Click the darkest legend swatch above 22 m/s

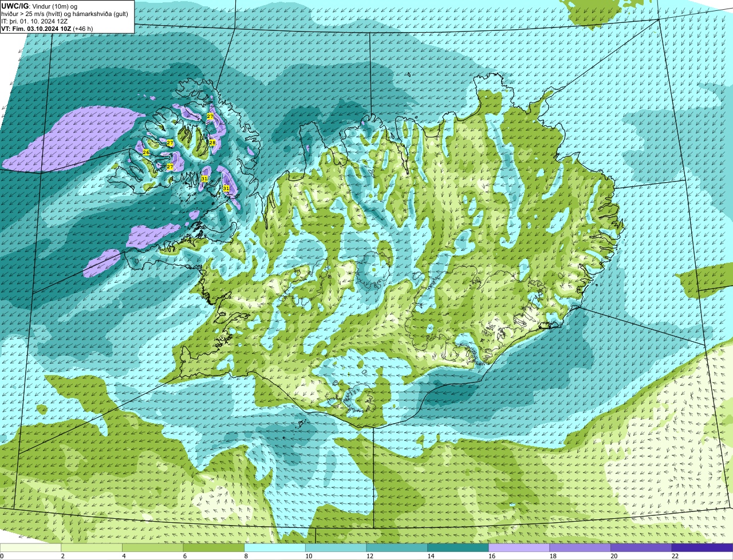click(703, 547)
